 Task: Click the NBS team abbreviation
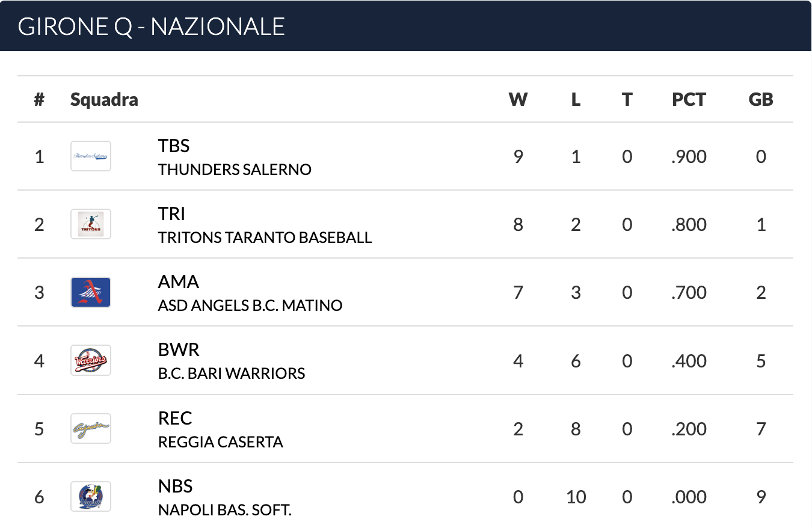click(176, 486)
